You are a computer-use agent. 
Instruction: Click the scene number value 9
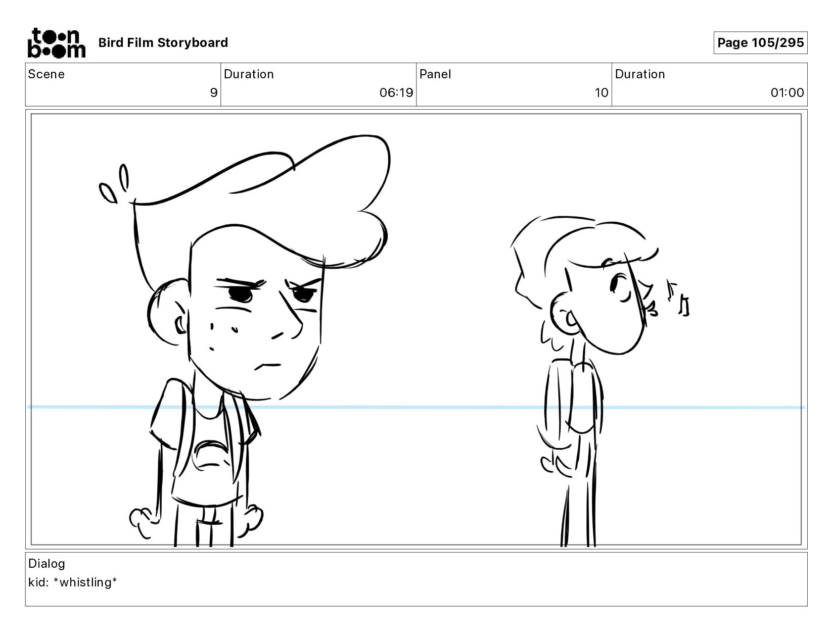click(214, 93)
